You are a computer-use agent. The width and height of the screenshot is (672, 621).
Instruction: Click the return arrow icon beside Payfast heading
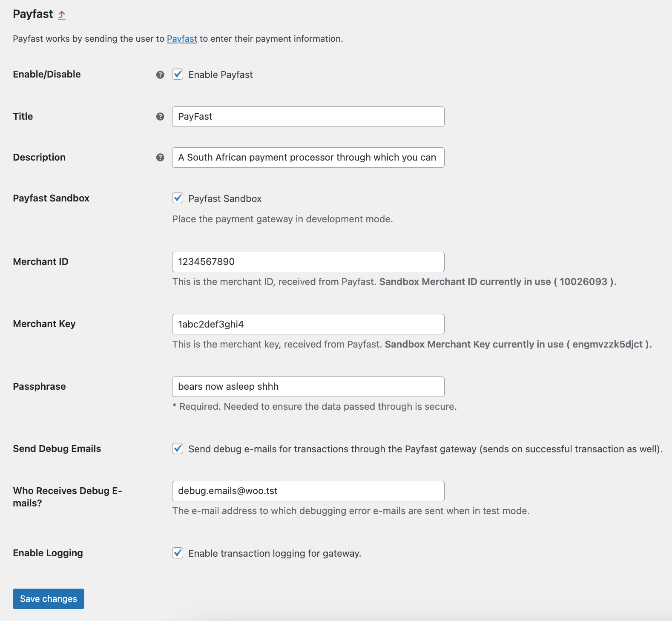pos(62,15)
